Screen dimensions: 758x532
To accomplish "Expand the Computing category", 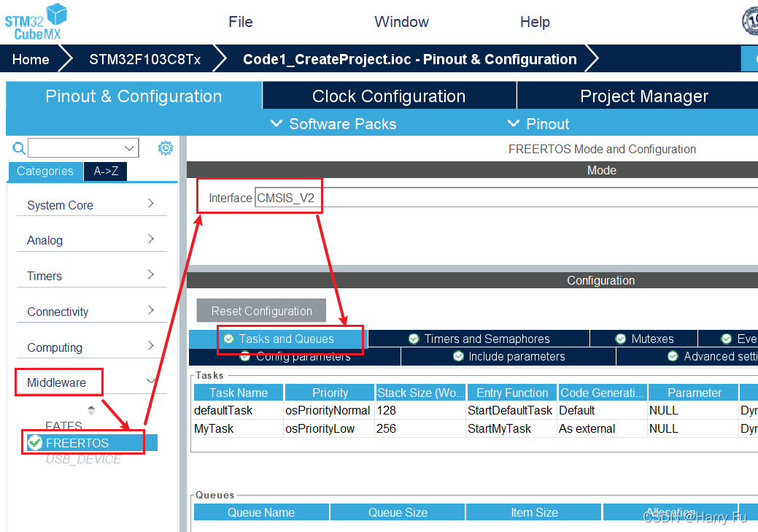I will pos(151,346).
